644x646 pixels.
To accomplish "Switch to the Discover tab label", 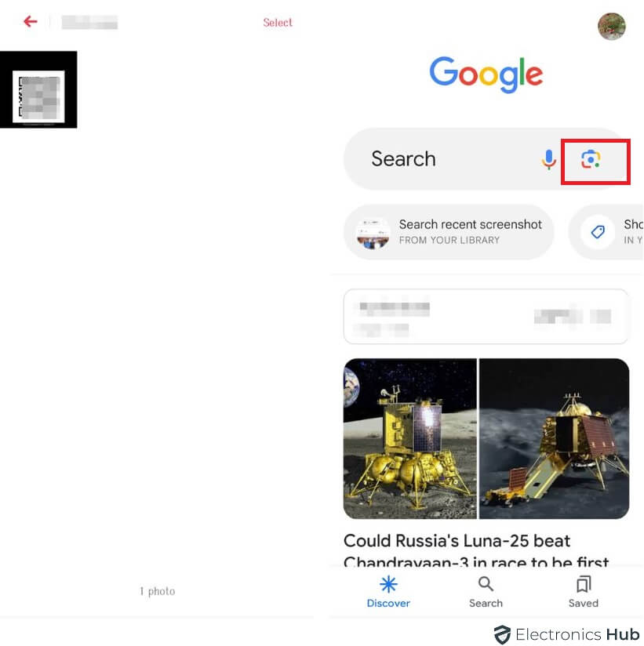I will click(388, 603).
